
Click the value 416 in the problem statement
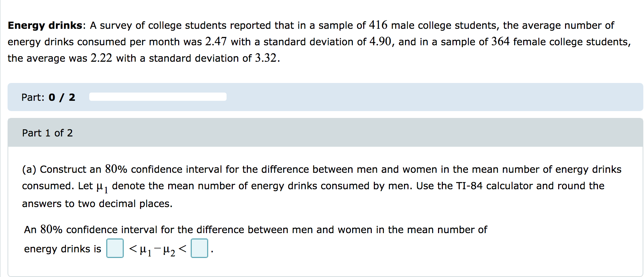(x=378, y=24)
